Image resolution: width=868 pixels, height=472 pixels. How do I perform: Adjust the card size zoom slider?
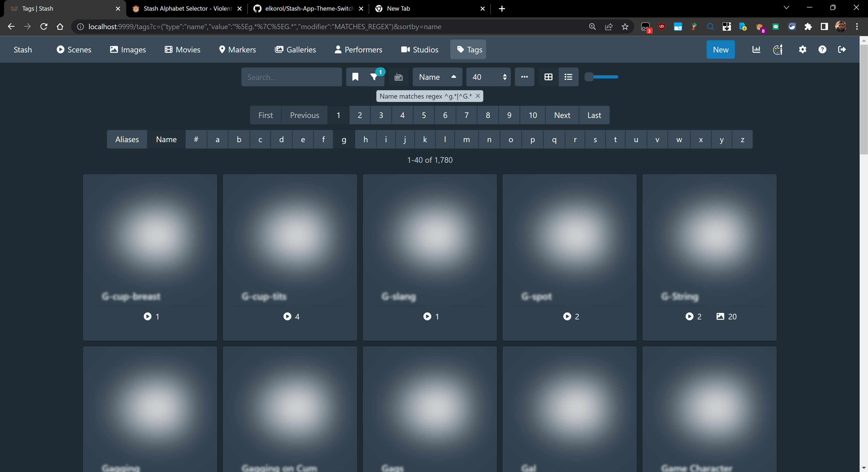(x=601, y=77)
